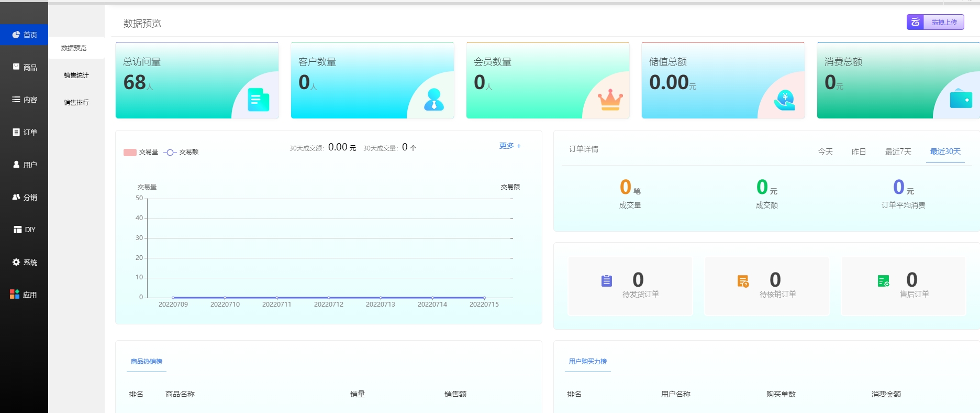Click the 订单平均消费 value

tap(904, 187)
